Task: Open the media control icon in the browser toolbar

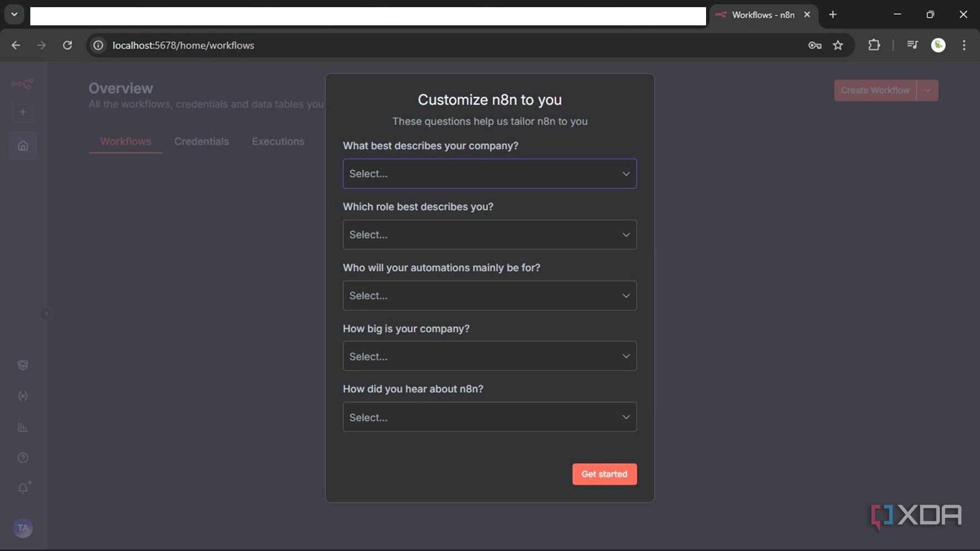Action: (912, 45)
